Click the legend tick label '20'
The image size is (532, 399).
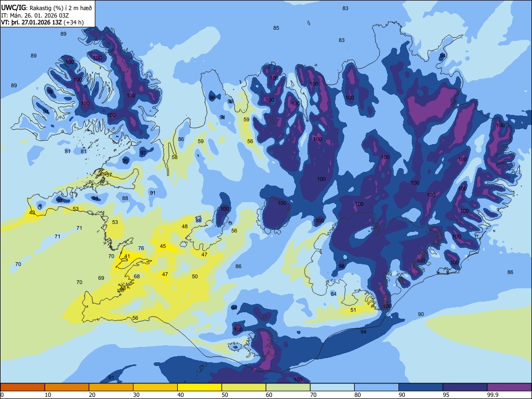tap(92, 395)
